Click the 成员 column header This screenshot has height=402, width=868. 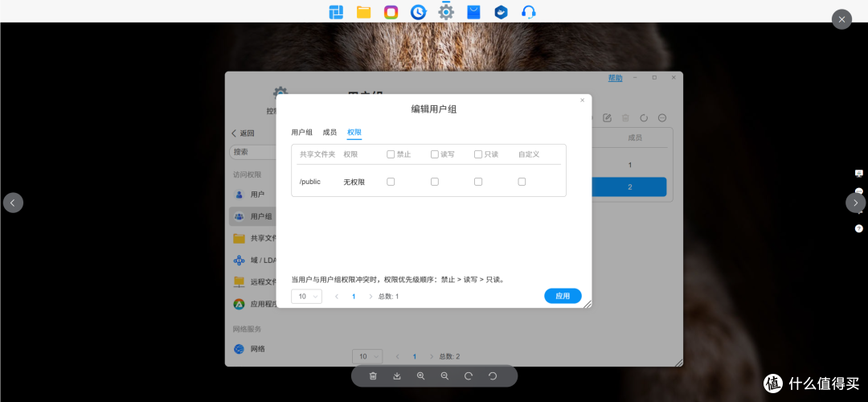(x=634, y=137)
